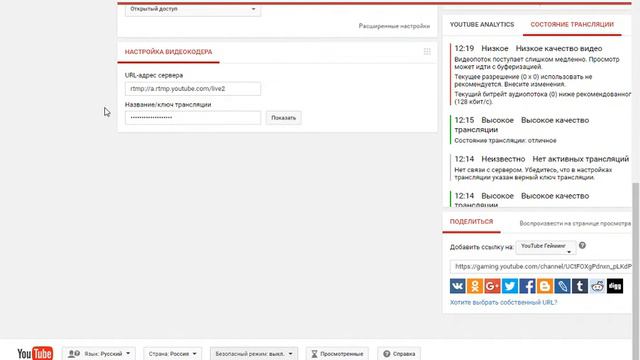The image size is (640, 360).
Task: Open the Страна: Россия country dropdown
Action: [x=172, y=353]
